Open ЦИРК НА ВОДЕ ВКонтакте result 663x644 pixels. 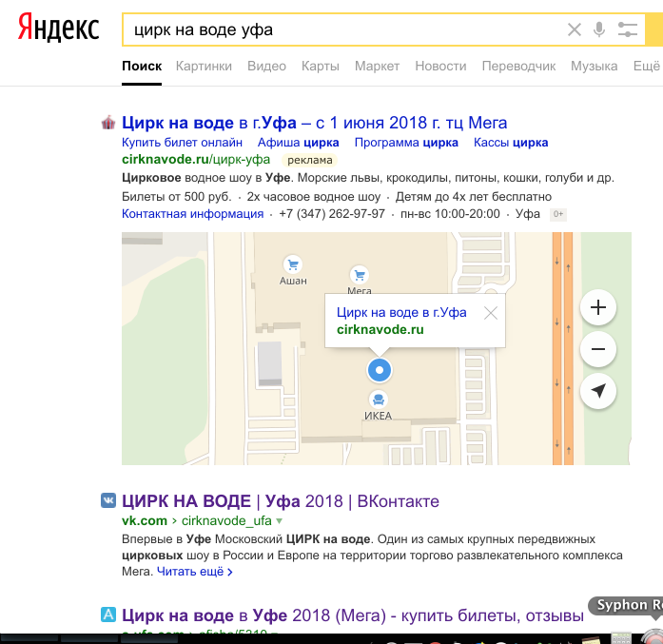281,501
